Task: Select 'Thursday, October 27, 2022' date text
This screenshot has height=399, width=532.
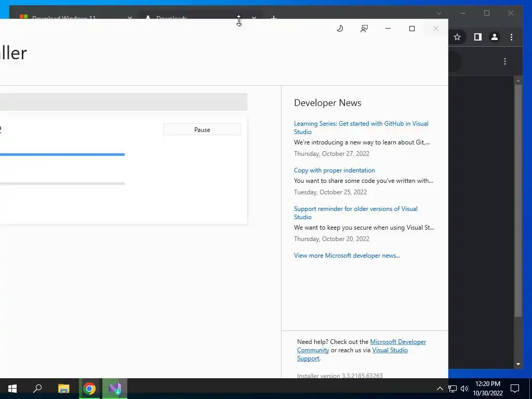Action: coord(331,154)
